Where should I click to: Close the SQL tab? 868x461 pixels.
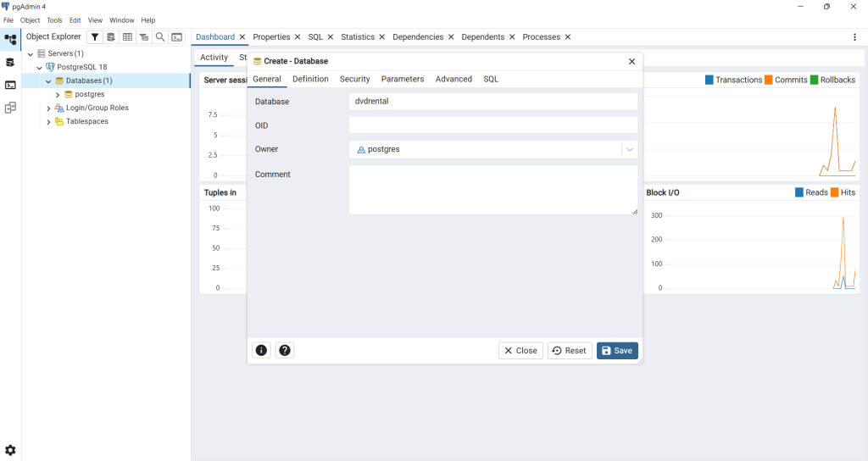click(331, 37)
